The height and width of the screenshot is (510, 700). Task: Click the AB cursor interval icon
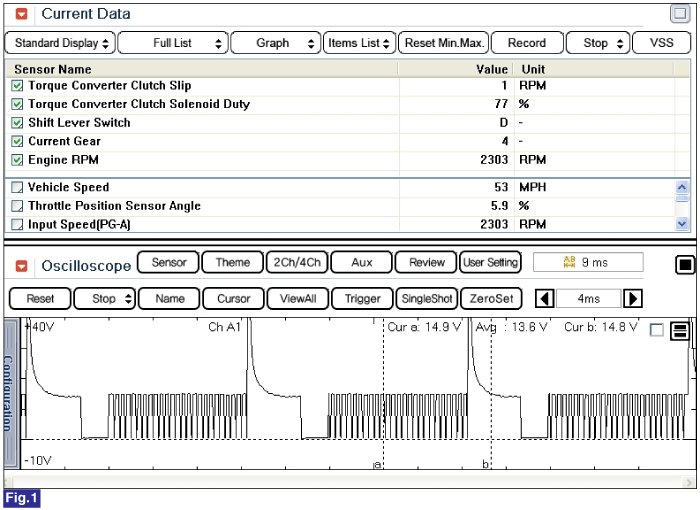point(569,262)
